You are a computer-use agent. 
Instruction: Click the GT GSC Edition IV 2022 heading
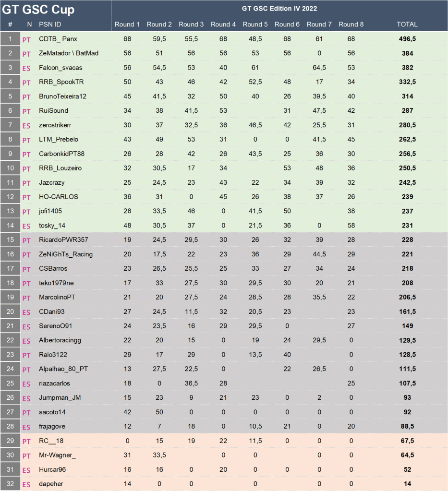pyautogui.click(x=279, y=9)
